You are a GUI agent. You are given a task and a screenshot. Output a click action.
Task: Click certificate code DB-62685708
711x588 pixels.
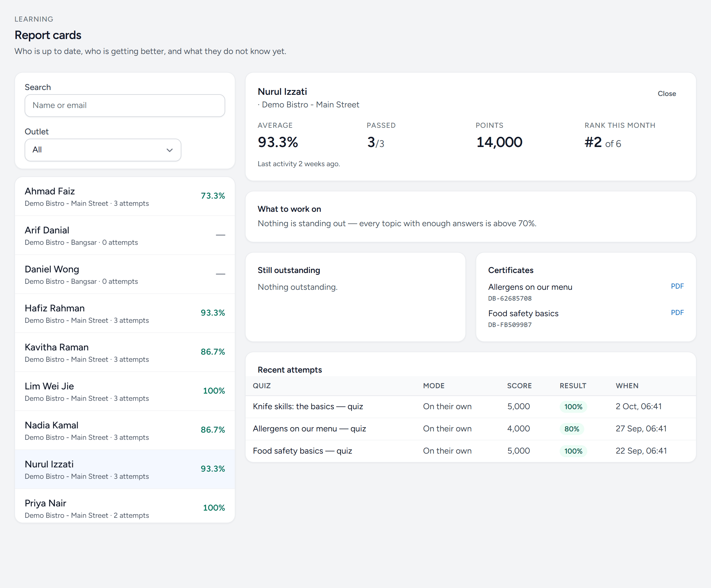(510, 298)
